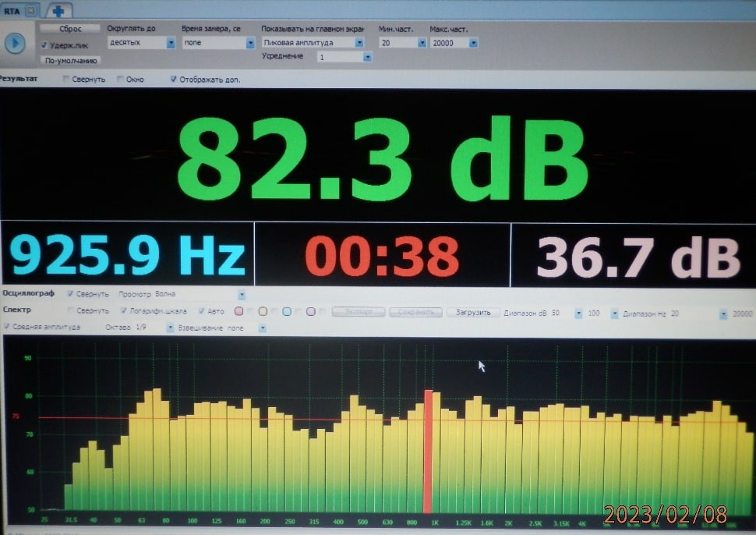756x535 pixels.
Task: Add a new tab with the blue plus icon
Action: tap(58, 11)
